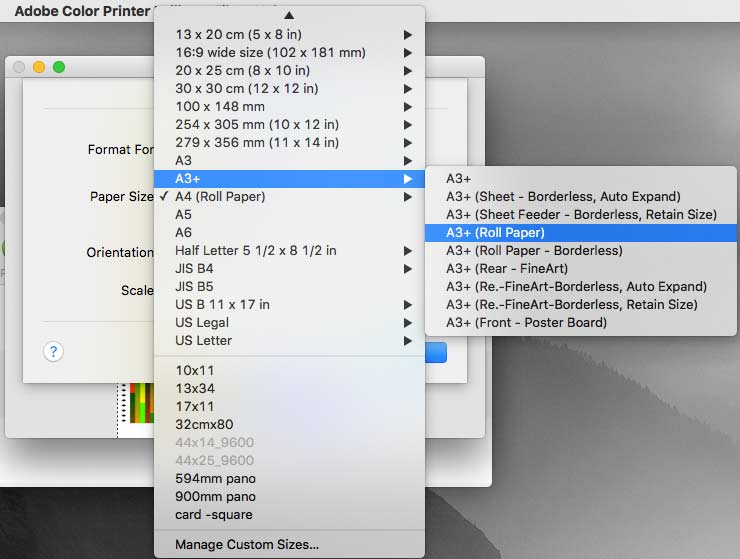Expand the A3 submenu arrow
The height and width of the screenshot is (559, 740).
click(408, 161)
